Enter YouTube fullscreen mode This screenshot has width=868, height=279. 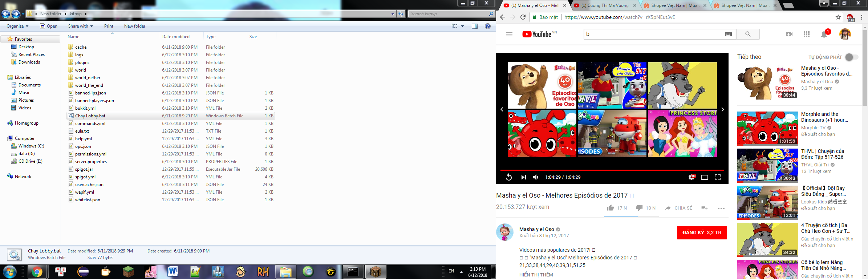coord(718,177)
